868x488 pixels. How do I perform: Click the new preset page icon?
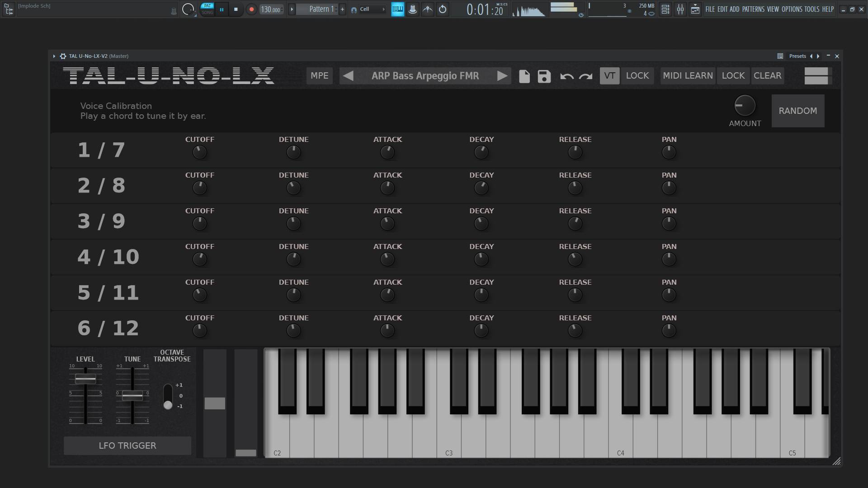click(524, 76)
